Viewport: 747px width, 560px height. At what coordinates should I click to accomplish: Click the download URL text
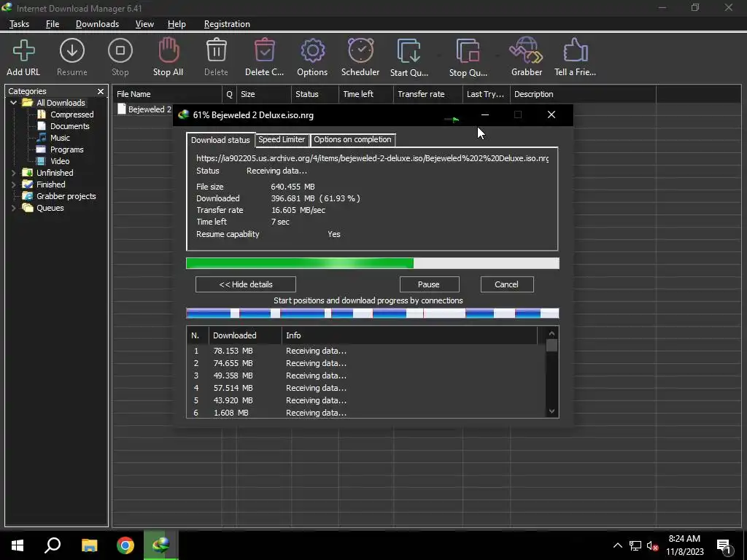pyautogui.click(x=373, y=158)
